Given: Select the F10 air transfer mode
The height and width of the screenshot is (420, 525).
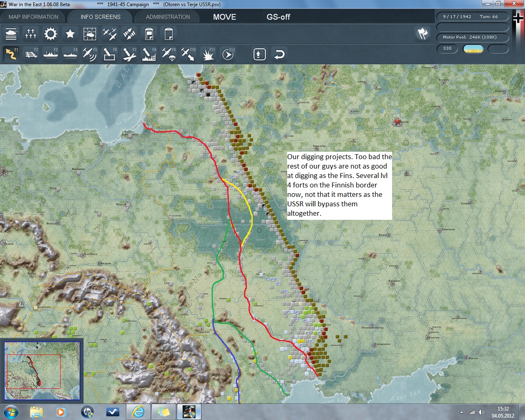Looking at the screenshot, I should [188, 54].
